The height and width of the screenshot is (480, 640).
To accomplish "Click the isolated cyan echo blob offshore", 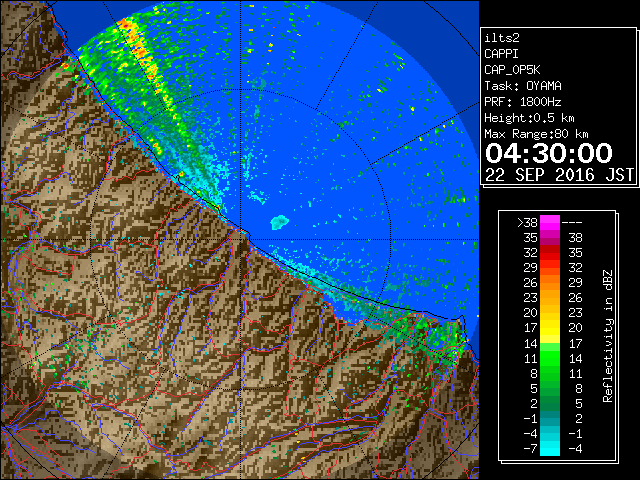I will click(280, 222).
